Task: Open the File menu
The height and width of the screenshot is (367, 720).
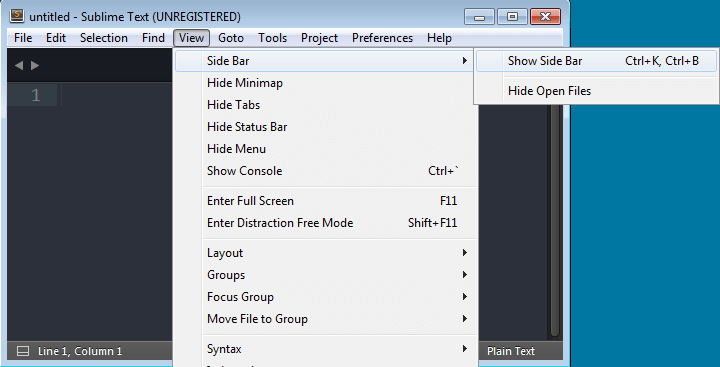Action: click(23, 38)
